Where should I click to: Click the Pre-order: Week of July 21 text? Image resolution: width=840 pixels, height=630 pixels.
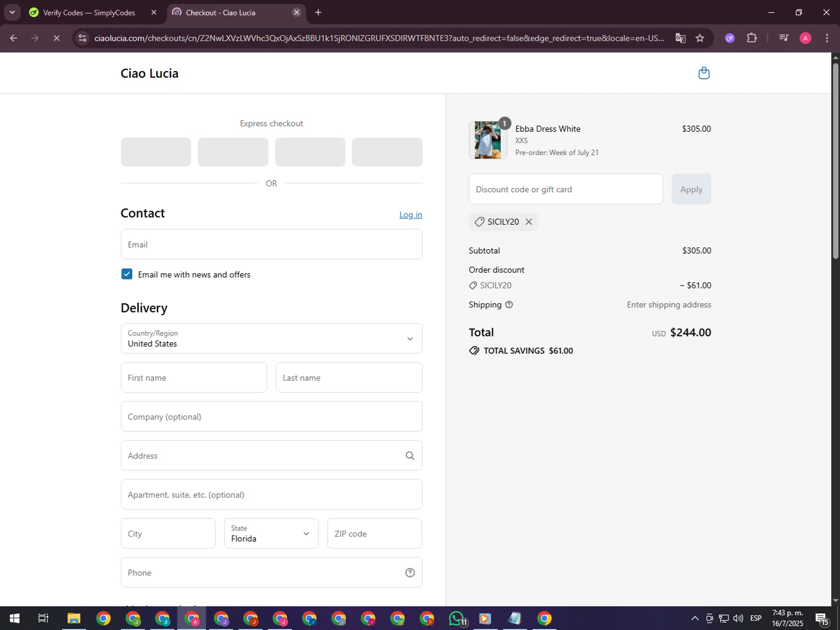point(557,152)
